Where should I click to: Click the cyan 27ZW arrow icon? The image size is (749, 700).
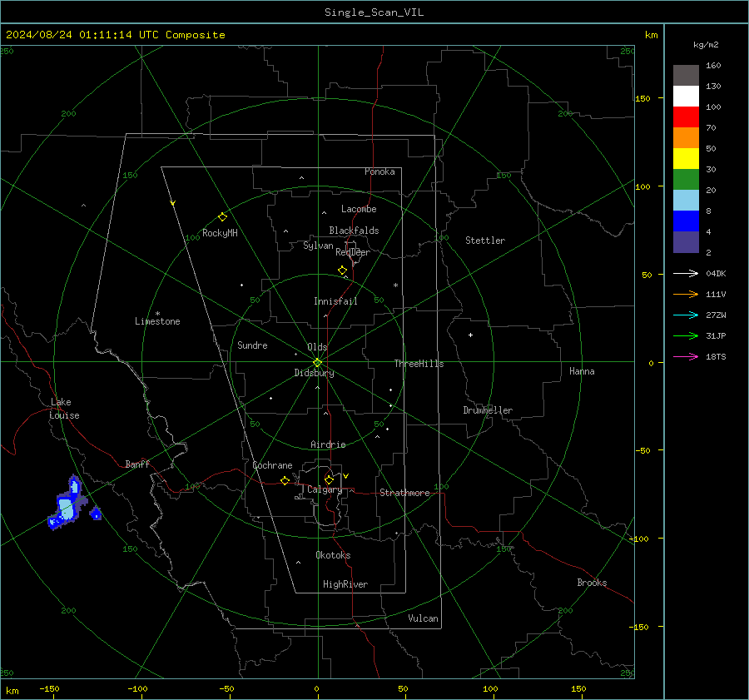point(686,315)
